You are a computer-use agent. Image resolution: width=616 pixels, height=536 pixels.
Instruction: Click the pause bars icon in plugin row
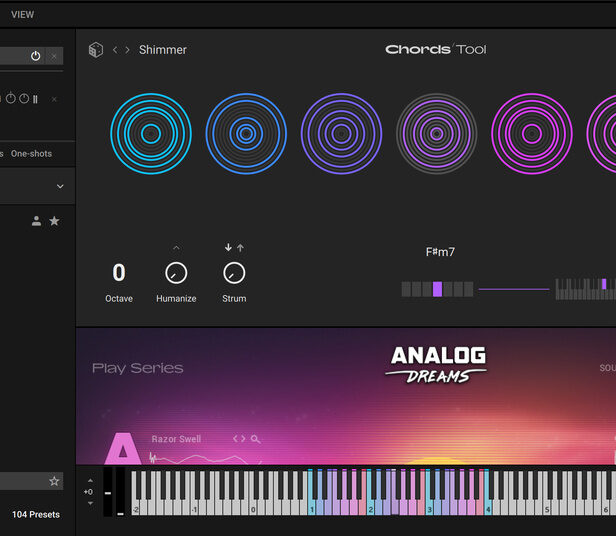pyautogui.click(x=35, y=99)
